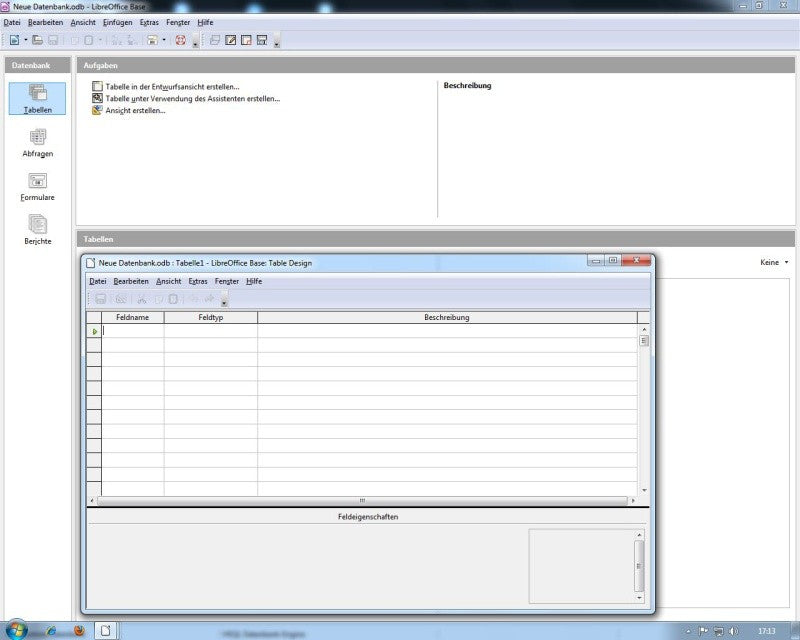Click Save icon in Table Design toolbar
The height and width of the screenshot is (640, 800).
point(101,299)
